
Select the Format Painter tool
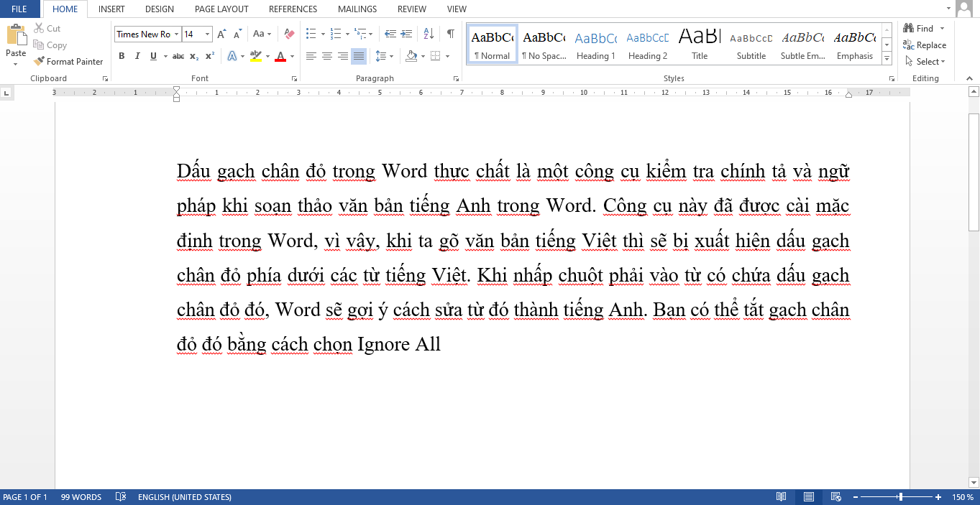point(68,61)
